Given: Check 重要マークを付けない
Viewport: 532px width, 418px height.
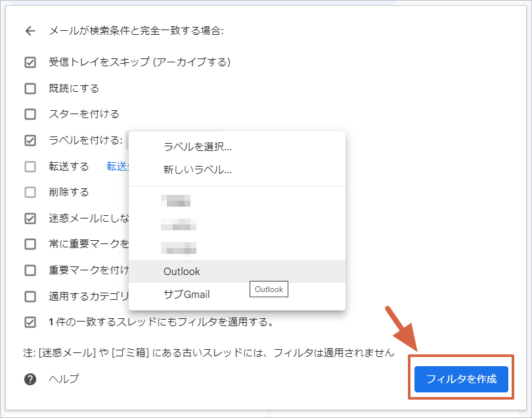Looking at the screenshot, I should pos(30,270).
